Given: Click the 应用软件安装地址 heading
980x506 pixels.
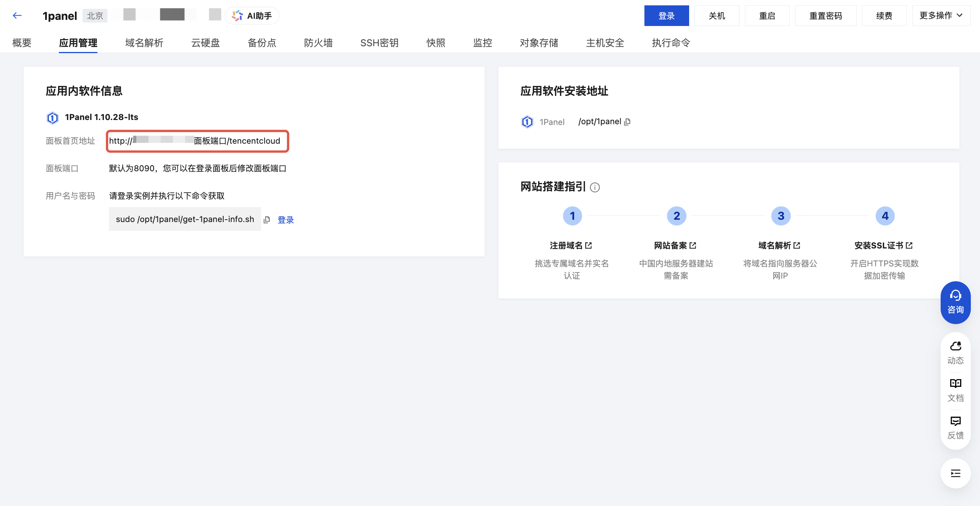Looking at the screenshot, I should (x=564, y=91).
